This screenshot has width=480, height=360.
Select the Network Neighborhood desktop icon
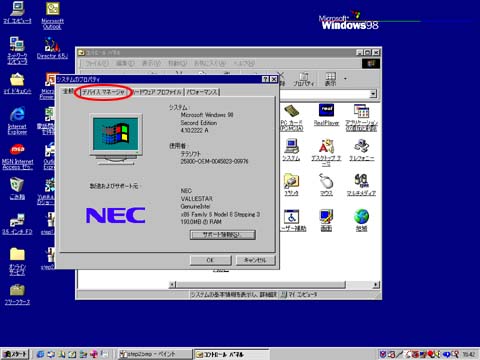click(17, 50)
